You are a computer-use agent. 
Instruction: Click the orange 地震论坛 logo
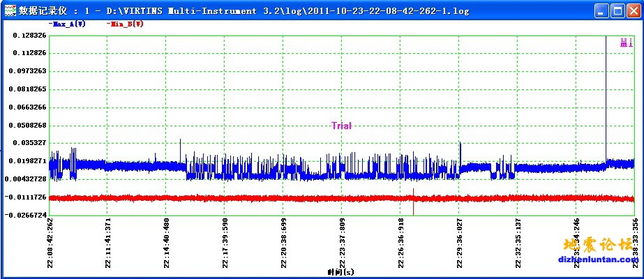[598, 246]
